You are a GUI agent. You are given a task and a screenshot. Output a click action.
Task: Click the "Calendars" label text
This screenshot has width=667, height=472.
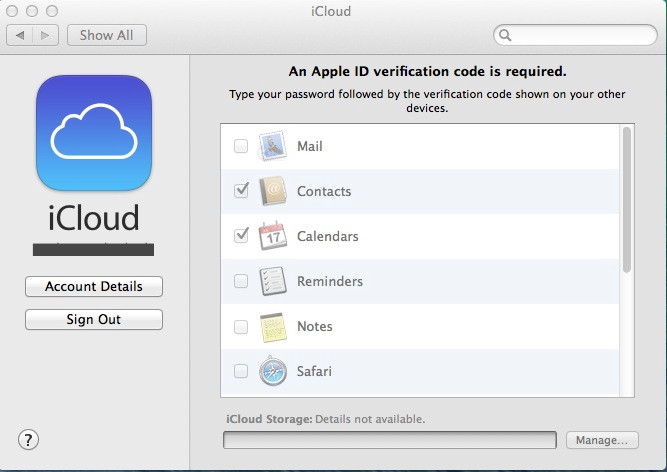pos(328,236)
